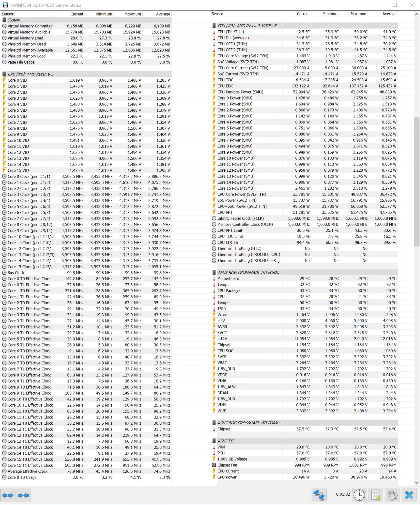Select the System group header row
Screen dimensions: 420x505
pyautogui.click(x=86, y=20)
